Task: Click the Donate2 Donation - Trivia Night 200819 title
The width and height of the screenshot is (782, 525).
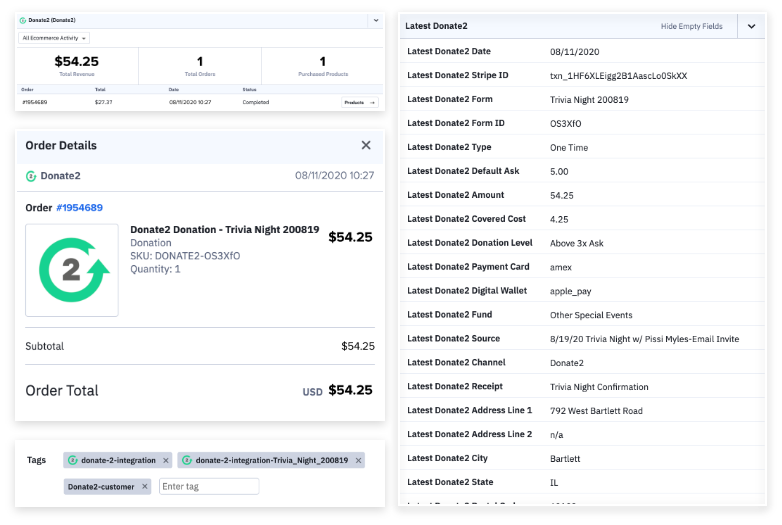Action: tap(224, 229)
